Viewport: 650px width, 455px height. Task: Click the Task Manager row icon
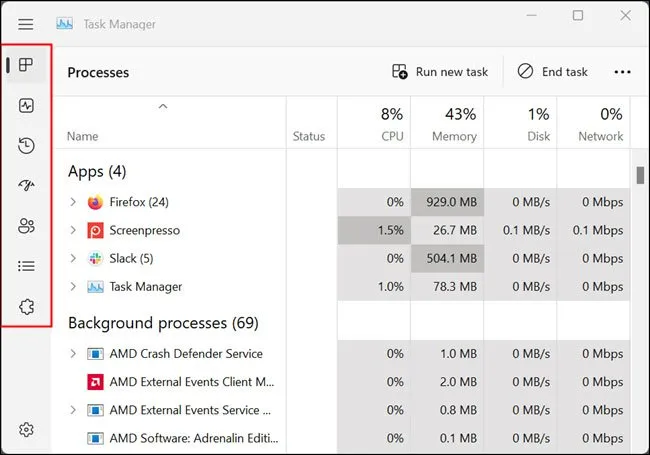pyautogui.click(x=95, y=287)
